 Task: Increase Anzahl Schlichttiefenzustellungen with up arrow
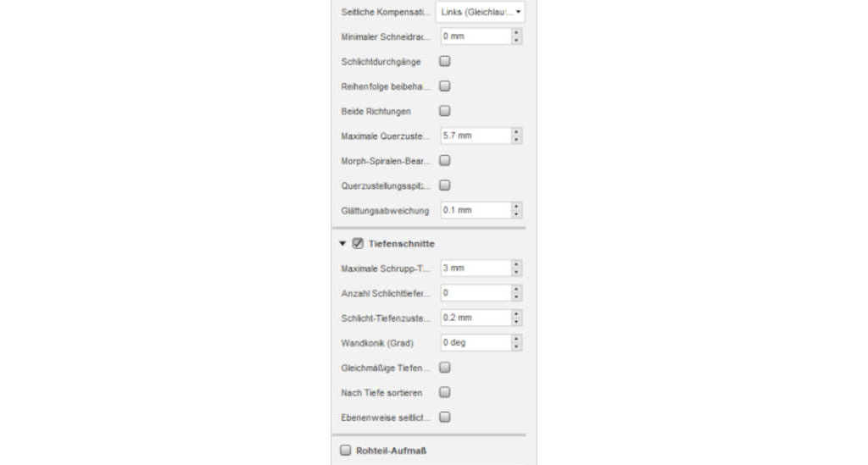[x=517, y=289]
